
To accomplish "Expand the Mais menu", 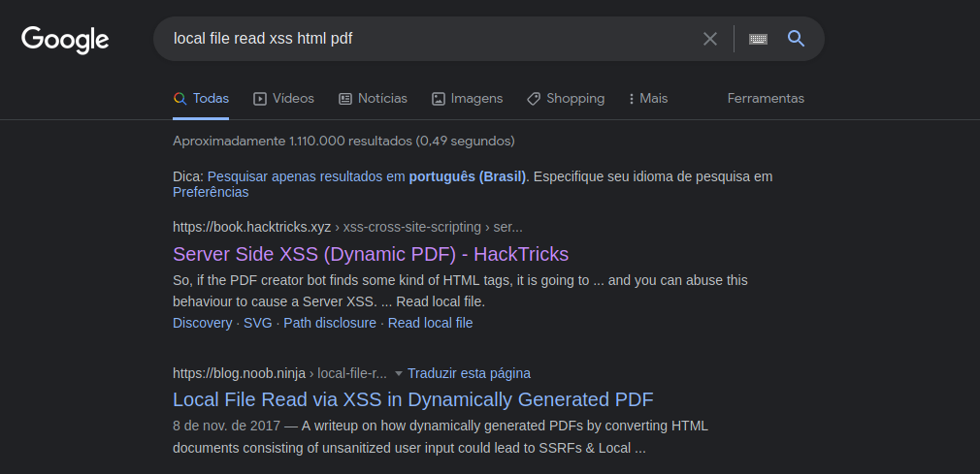I will 648,99.
